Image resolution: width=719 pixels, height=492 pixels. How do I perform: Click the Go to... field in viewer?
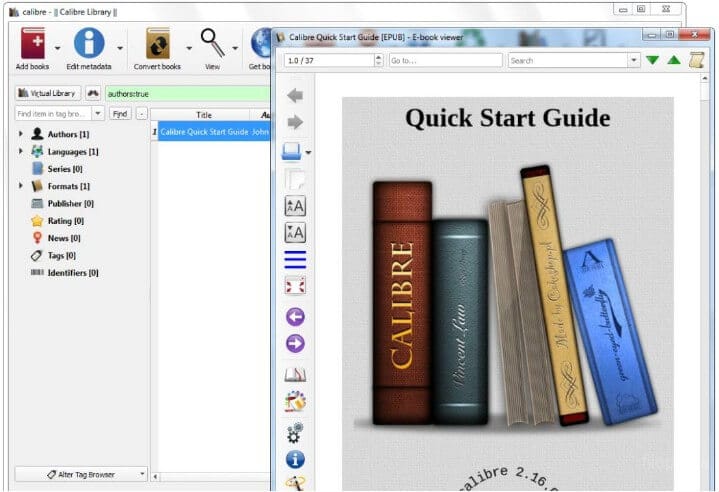(x=446, y=61)
